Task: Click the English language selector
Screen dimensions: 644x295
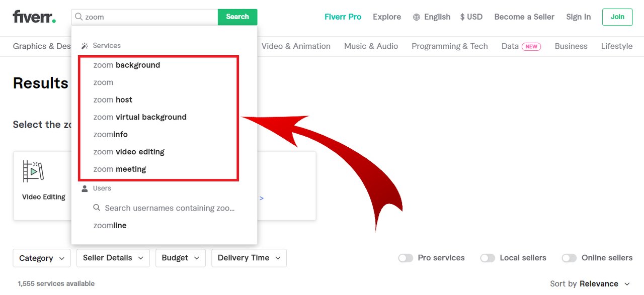Action: click(437, 17)
